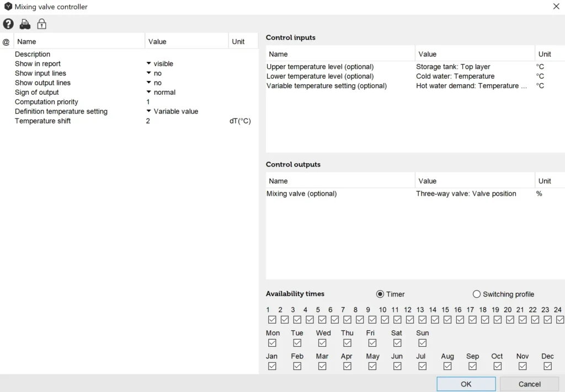Screen dimensions: 565x392
Task: Click the @ column header
Action: click(x=6, y=41)
